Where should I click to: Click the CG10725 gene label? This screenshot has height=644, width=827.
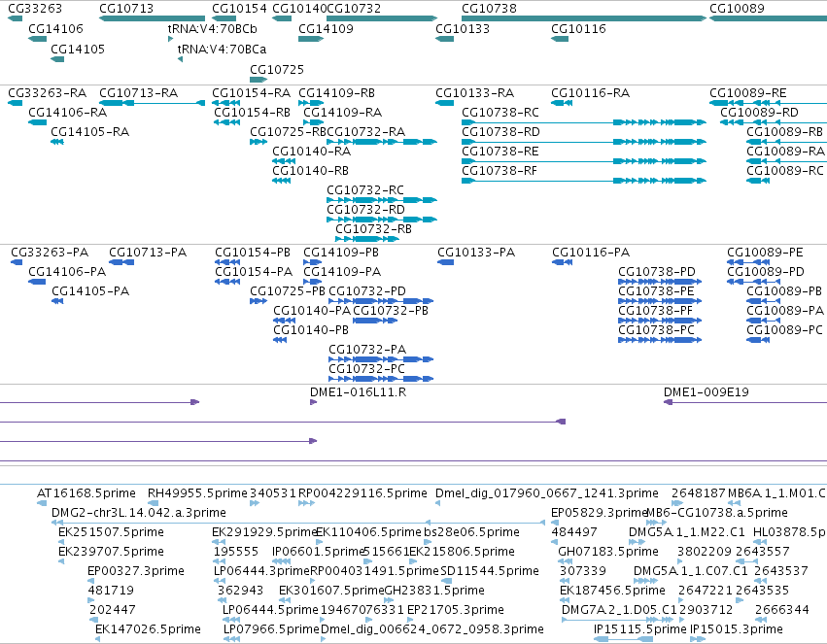pyautogui.click(x=277, y=70)
